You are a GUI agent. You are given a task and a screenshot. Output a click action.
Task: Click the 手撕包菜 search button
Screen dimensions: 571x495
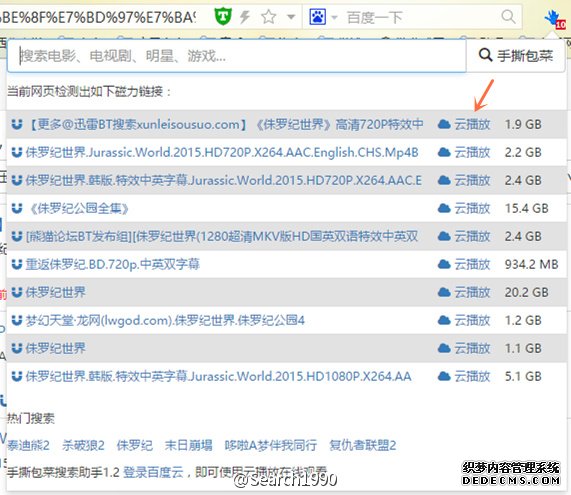[x=516, y=56]
